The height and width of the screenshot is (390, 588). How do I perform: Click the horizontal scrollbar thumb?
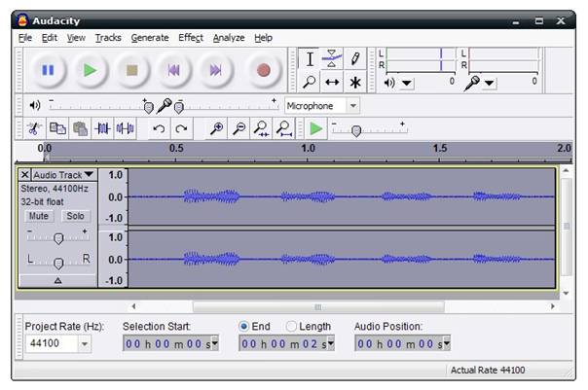click(318, 306)
